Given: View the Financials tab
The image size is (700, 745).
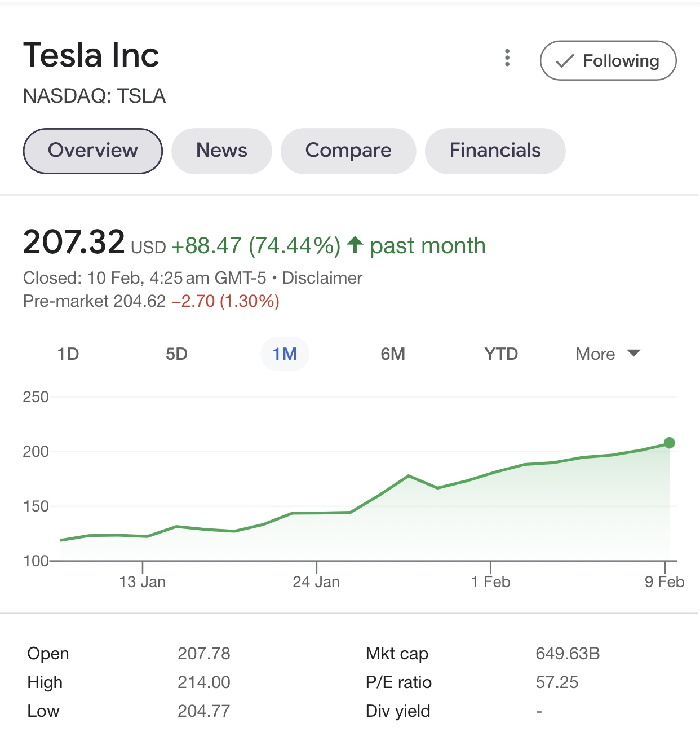Looking at the screenshot, I should click(x=495, y=151).
